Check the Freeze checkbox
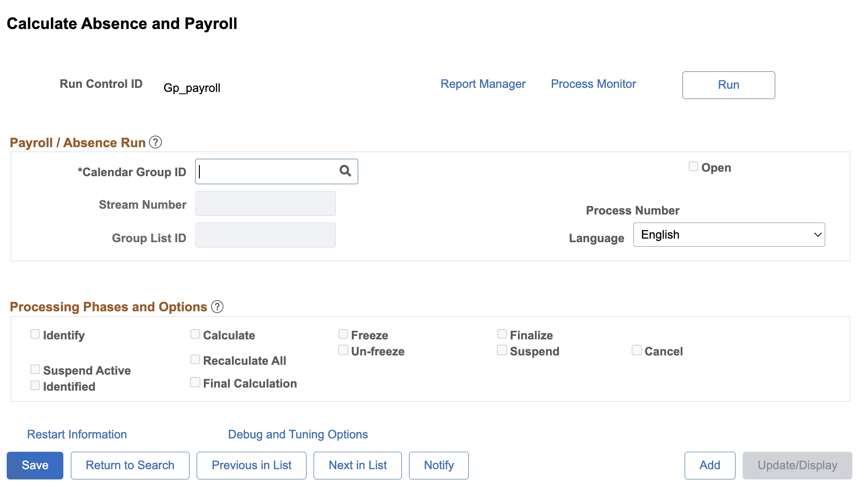This screenshot has width=868, height=487. (x=343, y=334)
